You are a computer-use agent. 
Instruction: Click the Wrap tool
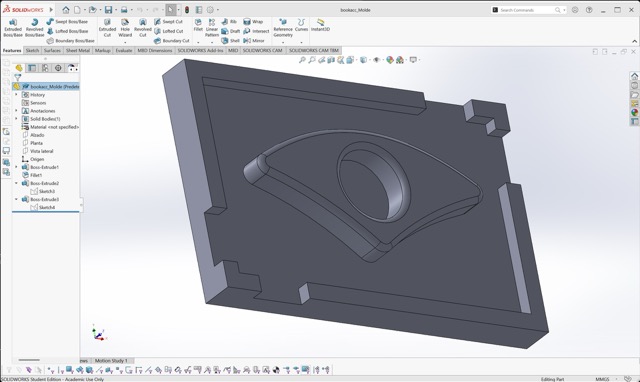click(253, 22)
